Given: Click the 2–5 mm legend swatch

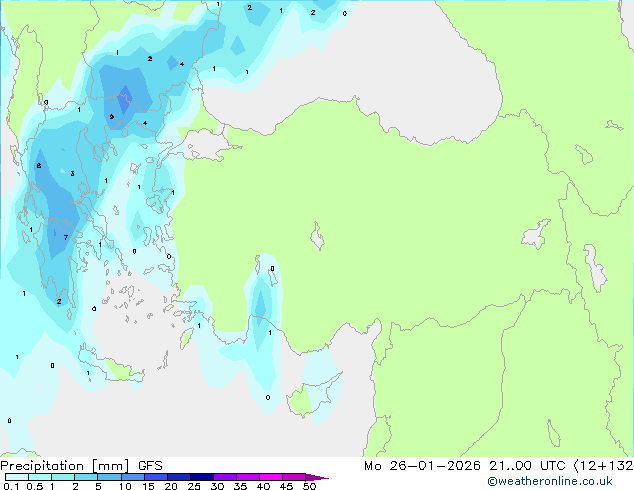Looking at the screenshot, I should pos(86,477).
